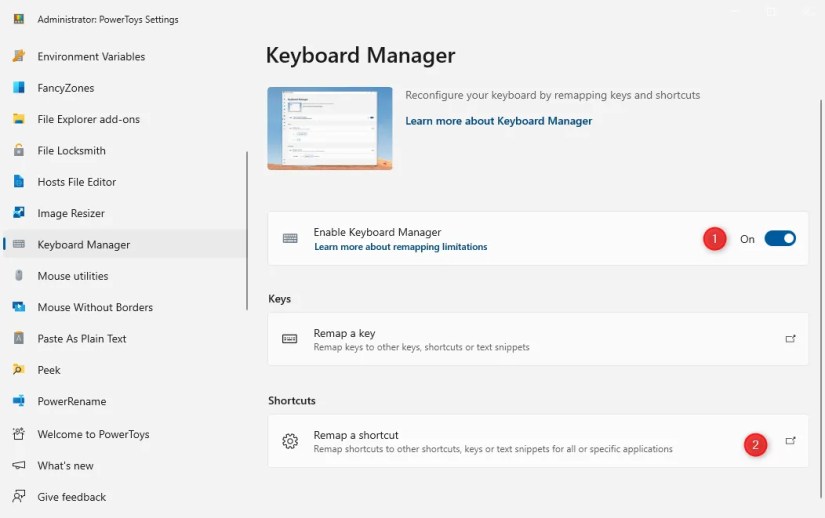This screenshot has height=518, width=825.
Task: Click the Mouse utilities icon
Action: click(18, 276)
